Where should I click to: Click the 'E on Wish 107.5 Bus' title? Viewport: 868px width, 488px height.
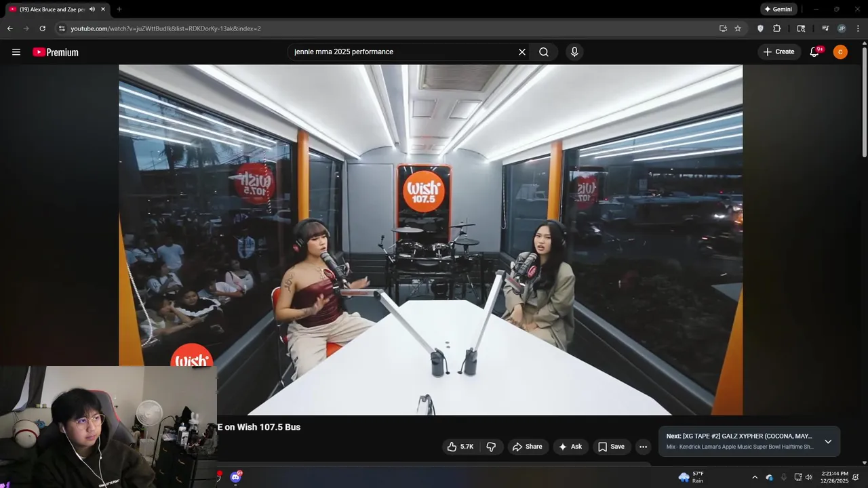tap(258, 427)
